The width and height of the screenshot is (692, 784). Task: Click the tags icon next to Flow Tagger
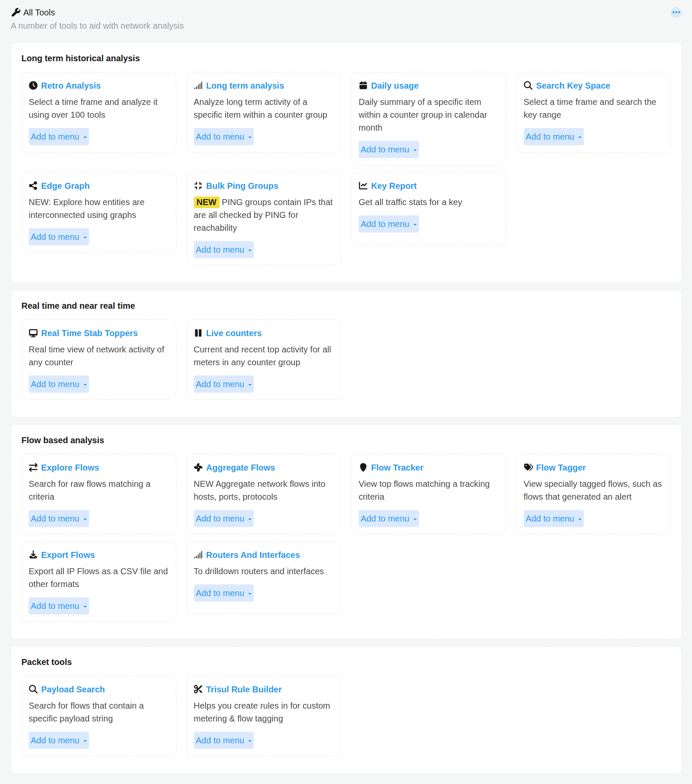(528, 468)
